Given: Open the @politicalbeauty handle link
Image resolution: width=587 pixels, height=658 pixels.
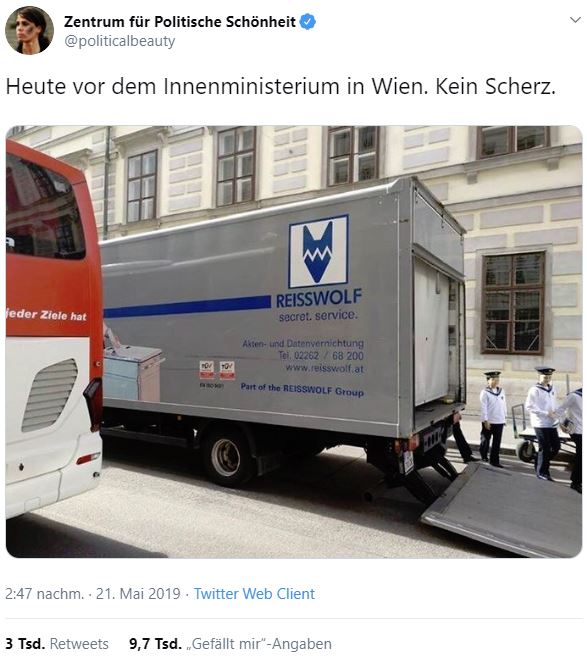Looking at the screenshot, I should (120, 41).
